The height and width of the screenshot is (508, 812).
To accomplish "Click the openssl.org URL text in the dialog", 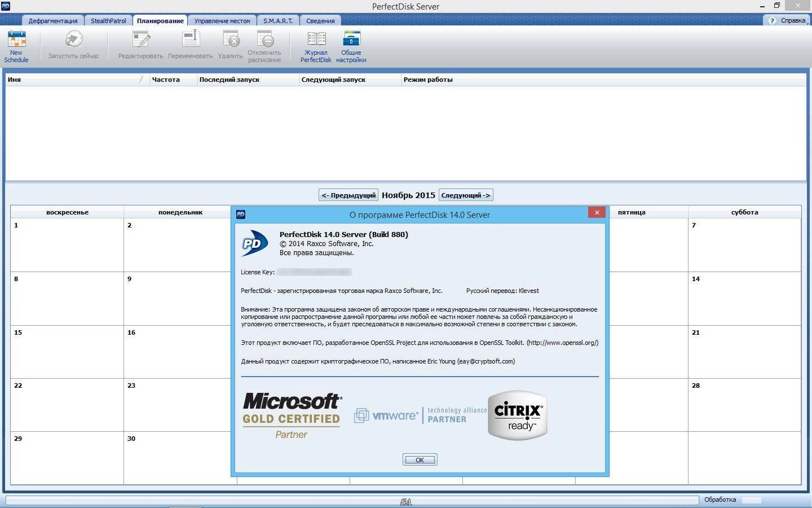I will [562, 343].
